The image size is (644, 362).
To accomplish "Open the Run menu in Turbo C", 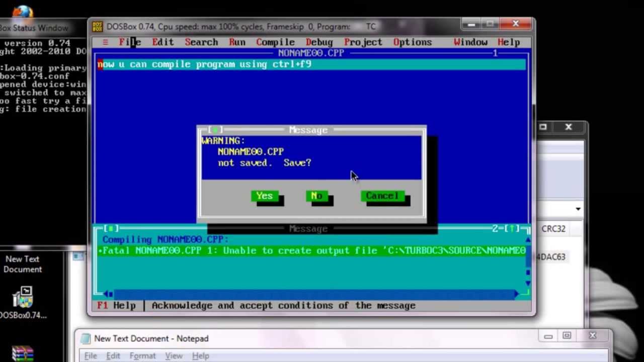I will tap(237, 42).
